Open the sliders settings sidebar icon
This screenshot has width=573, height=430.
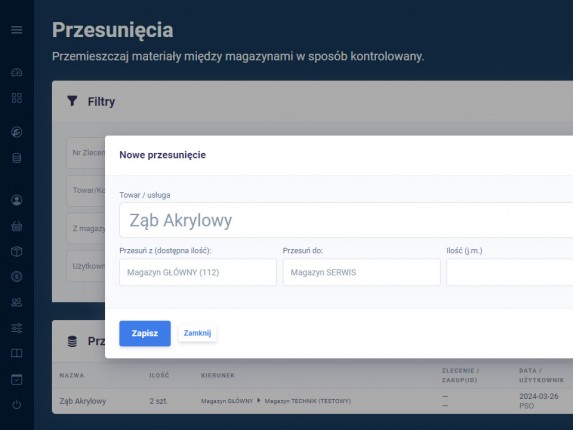(x=16, y=328)
